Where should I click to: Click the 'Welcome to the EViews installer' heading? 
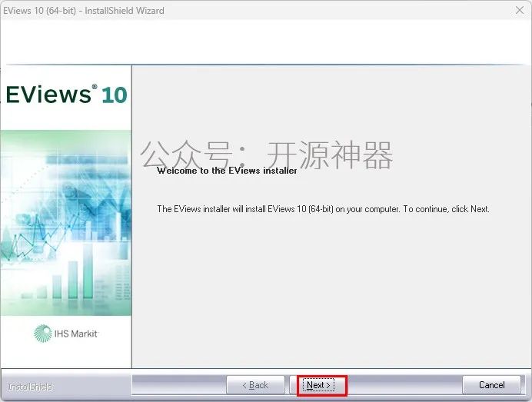click(227, 171)
